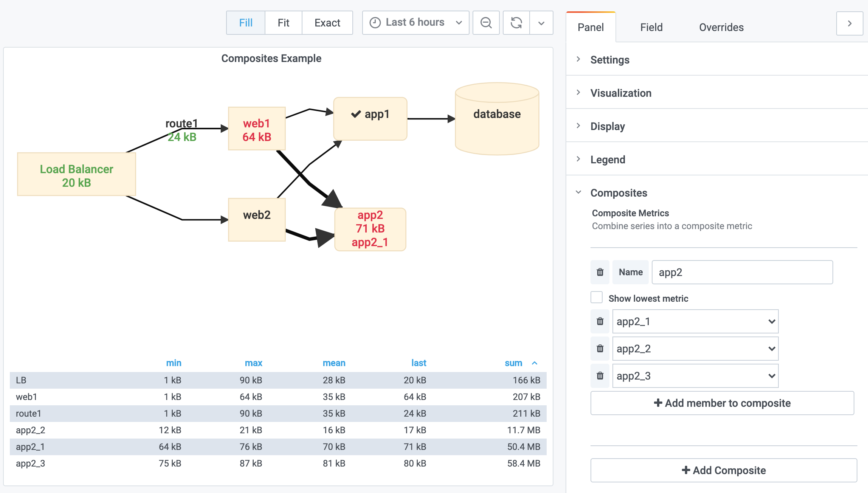Click Add member to composite button
Image resolution: width=868 pixels, height=493 pixels.
tap(722, 403)
